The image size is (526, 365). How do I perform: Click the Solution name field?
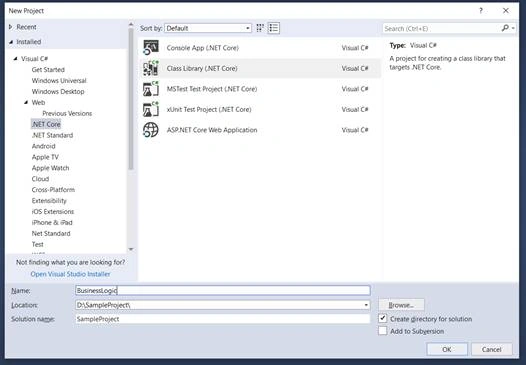click(223, 319)
